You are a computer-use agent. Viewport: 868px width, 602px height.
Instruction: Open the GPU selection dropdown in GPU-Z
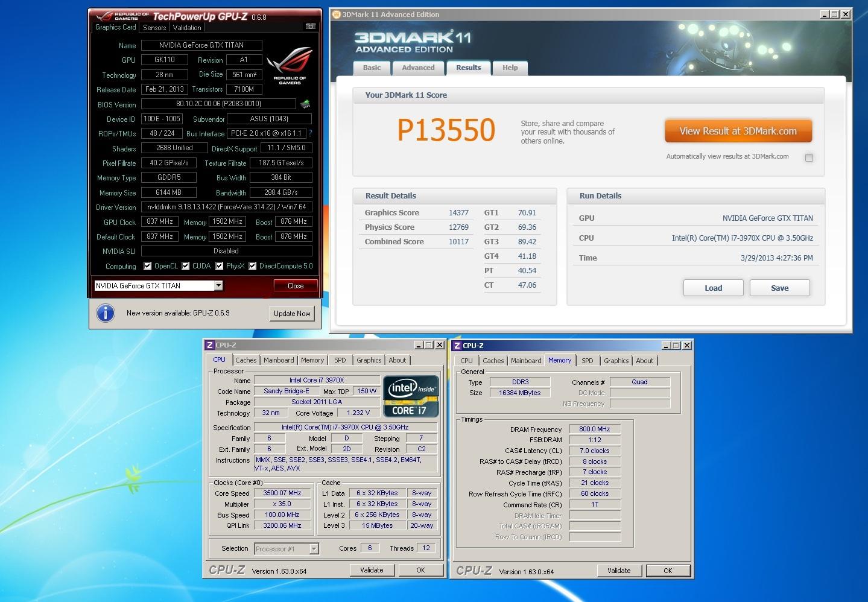pyautogui.click(x=218, y=286)
